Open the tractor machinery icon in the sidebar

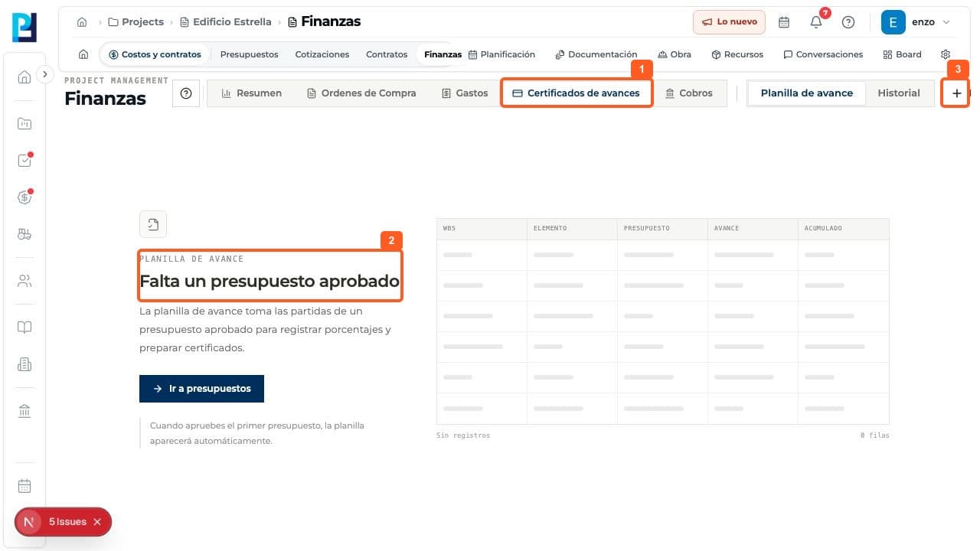point(24,235)
